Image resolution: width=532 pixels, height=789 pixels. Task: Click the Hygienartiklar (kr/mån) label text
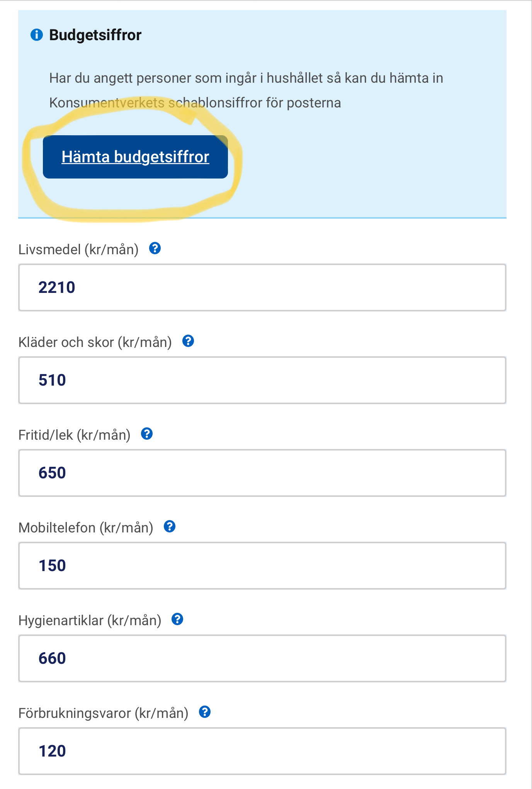click(x=90, y=621)
